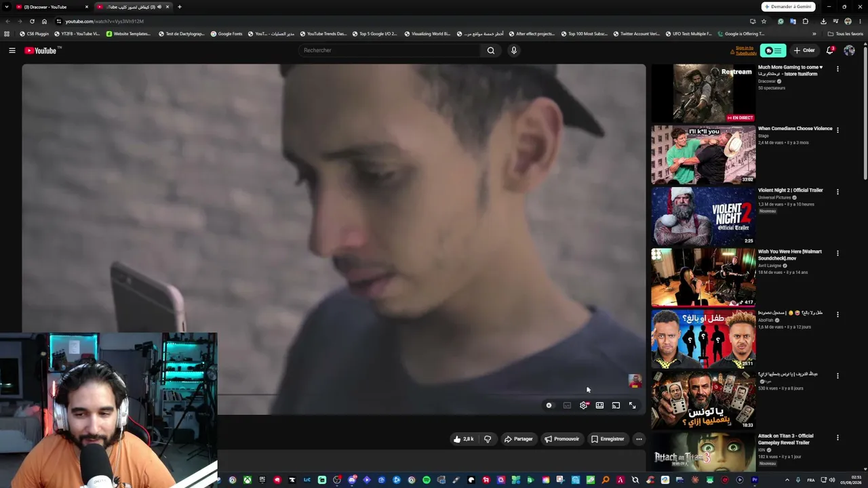Switch to the Dracowar - YouTube tab
This screenshot has height=488, width=868.
click(x=52, y=7)
